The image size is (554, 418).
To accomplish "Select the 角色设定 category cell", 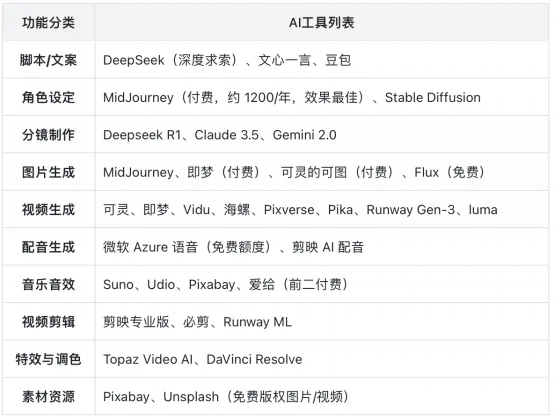I will 48,97.
